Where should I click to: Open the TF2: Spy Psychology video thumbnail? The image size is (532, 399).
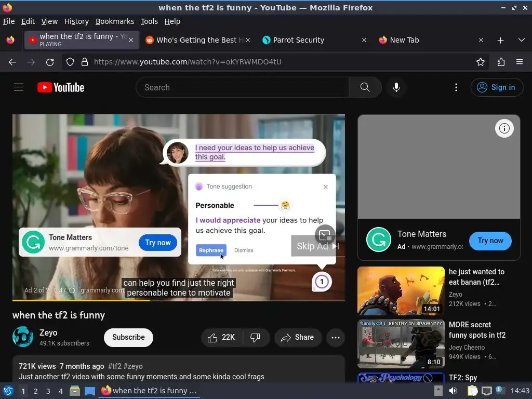[x=401, y=378]
